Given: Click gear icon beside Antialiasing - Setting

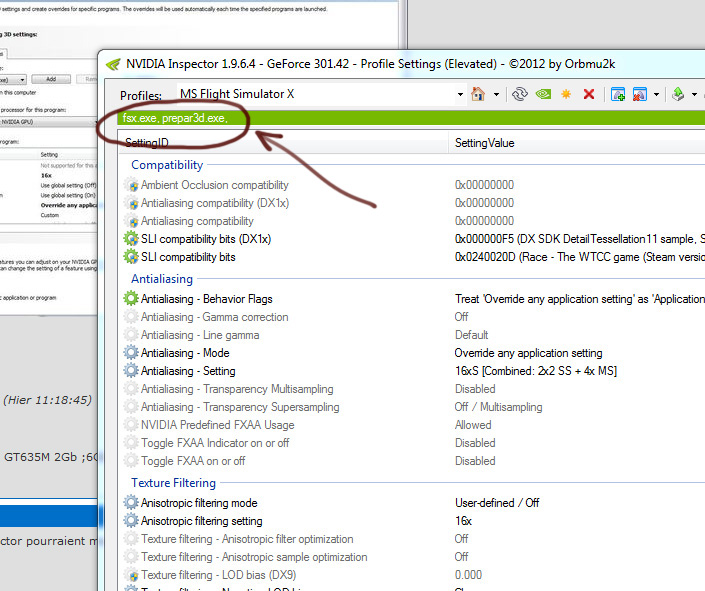Looking at the screenshot, I should 131,371.
